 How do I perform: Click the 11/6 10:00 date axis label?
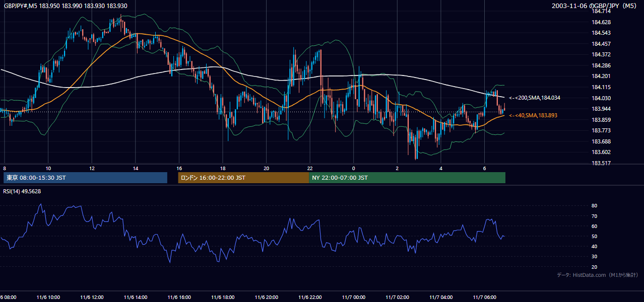48,297
